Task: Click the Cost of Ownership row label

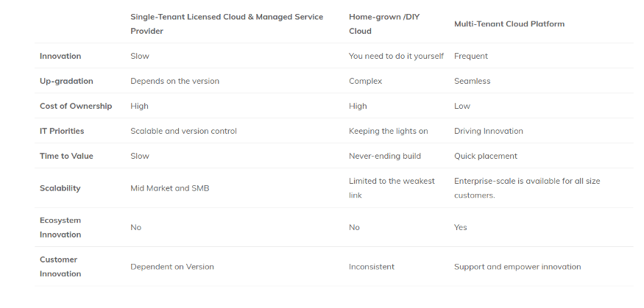Action: [x=76, y=106]
